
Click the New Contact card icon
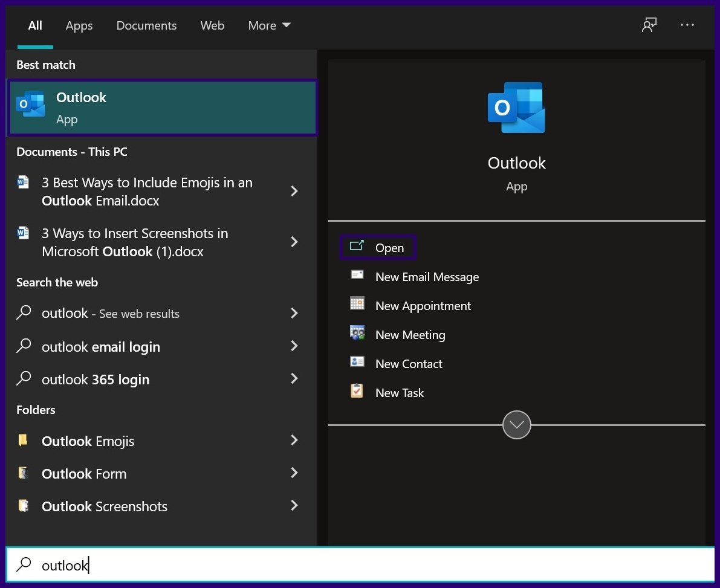click(x=357, y=362)
